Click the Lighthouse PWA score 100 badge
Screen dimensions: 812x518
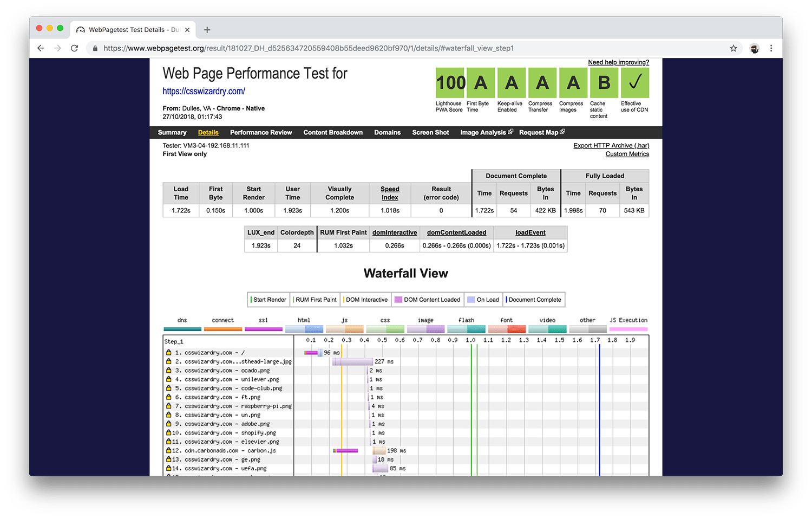click(x=450, y=83)
